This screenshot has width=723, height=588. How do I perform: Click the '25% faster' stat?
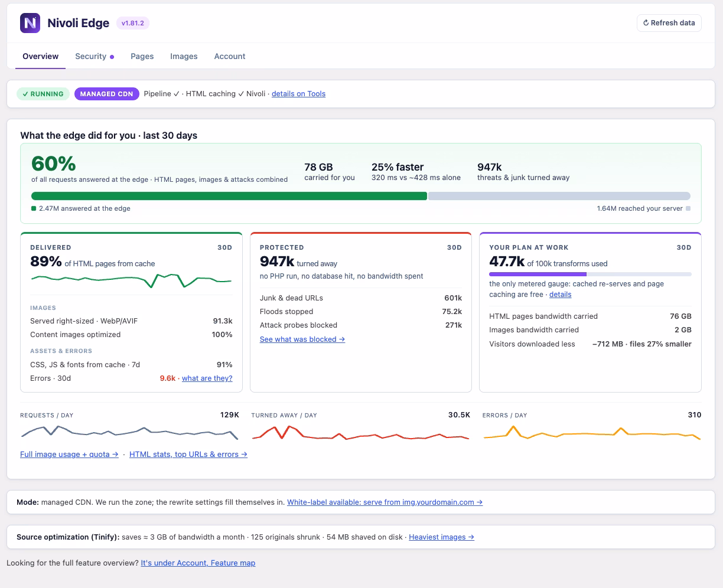(398, 167)
